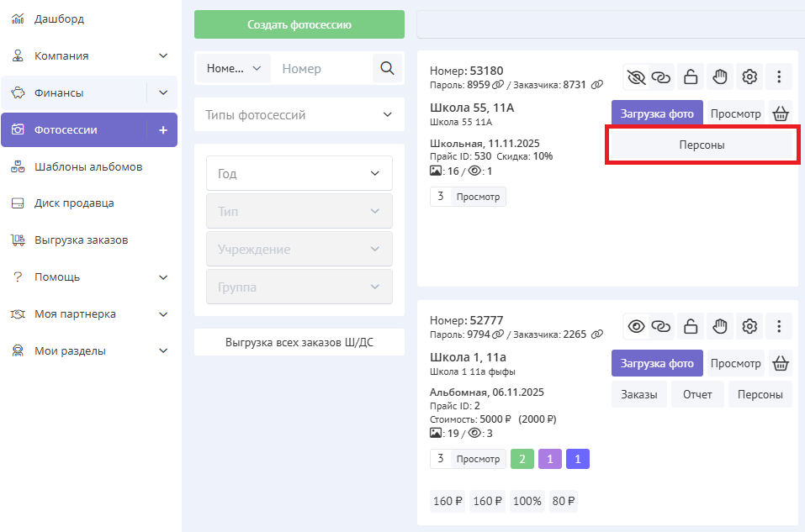
Task: Click the green badge with number 2
Action: click(522, 459)
